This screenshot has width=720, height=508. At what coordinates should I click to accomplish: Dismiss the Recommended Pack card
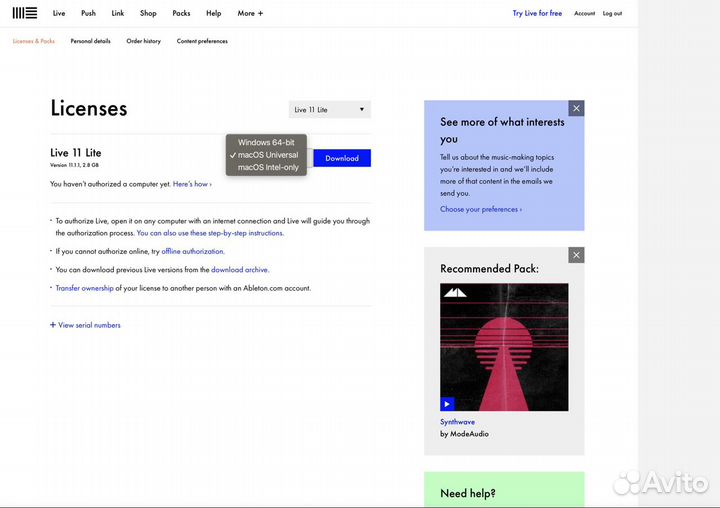click(x=576, y=255)
